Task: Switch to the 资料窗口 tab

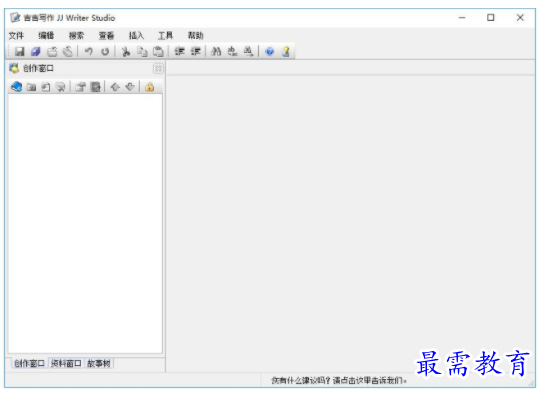Action: point(66,363)
